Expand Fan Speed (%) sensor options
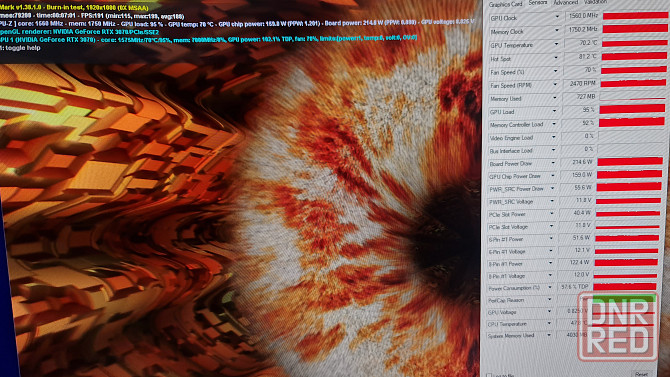Screen dimensions: 670x377 tap(555, 71)
